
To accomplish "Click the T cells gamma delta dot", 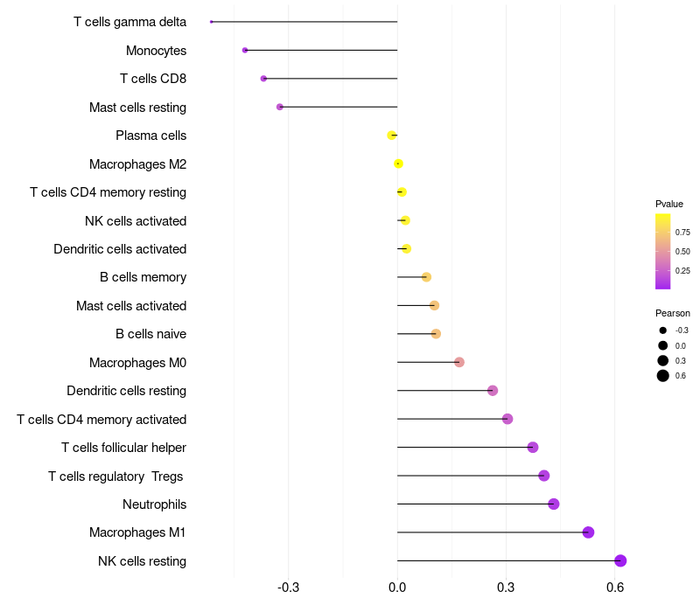I will click(x=212, y=22).
